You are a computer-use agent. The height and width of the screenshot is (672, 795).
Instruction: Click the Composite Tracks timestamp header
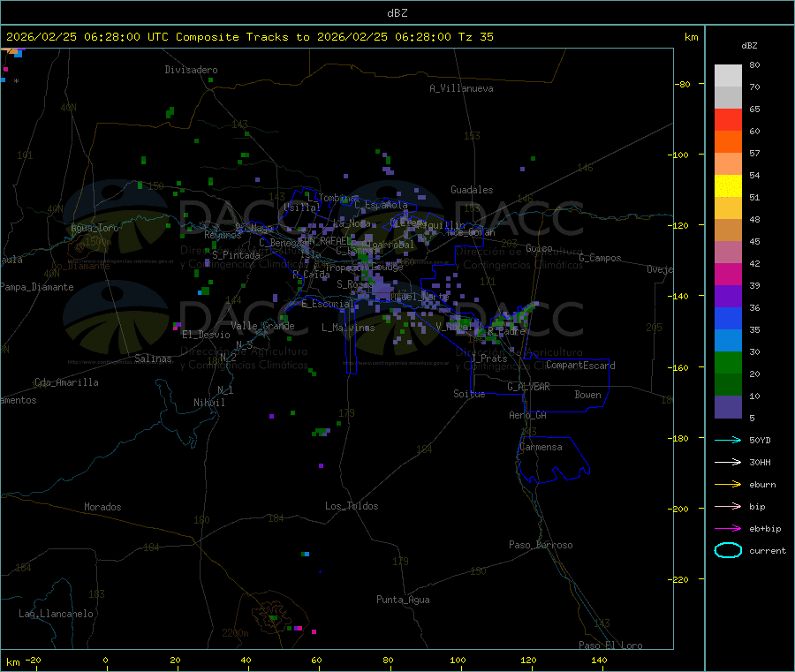click(249, 37)
